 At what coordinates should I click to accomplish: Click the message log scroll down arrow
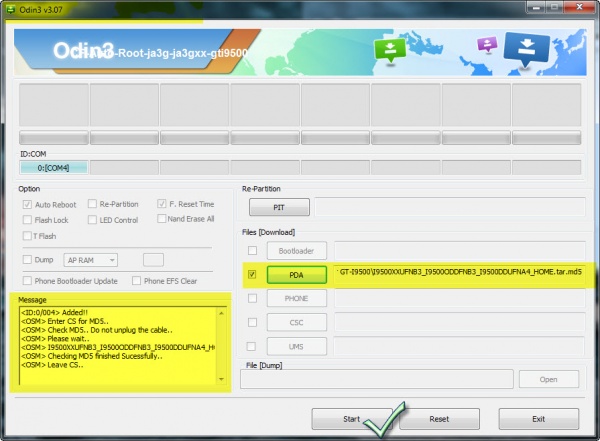click(x=221, y=379)
